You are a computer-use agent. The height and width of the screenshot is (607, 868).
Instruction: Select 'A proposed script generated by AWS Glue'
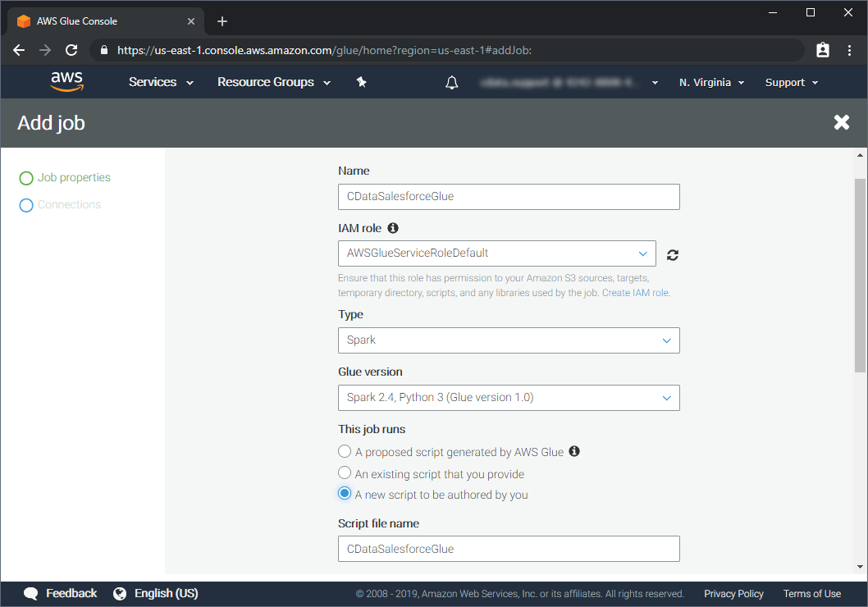point(345,451)
